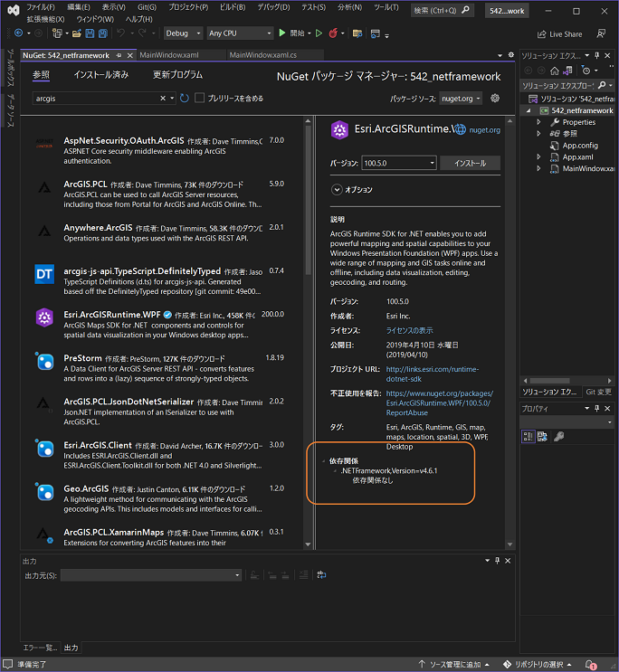Click the refresh icon next to the search box

pyautogui.click(x=185, y=99)
